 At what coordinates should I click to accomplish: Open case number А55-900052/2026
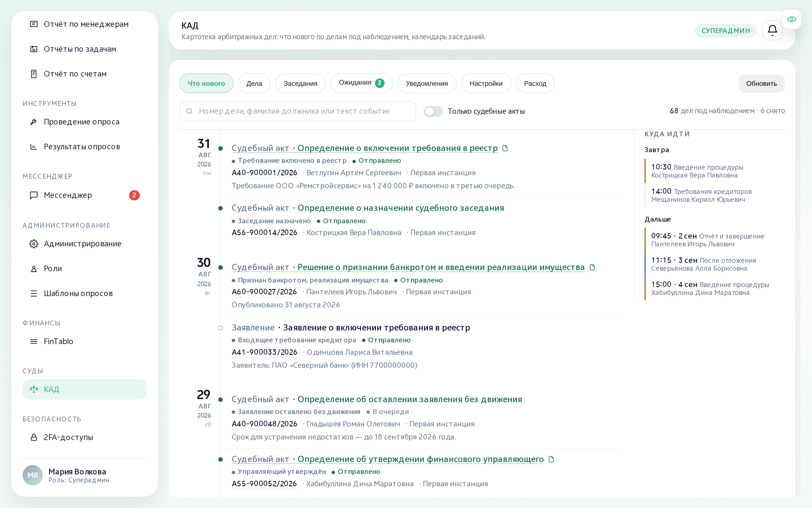coord(264,484)
